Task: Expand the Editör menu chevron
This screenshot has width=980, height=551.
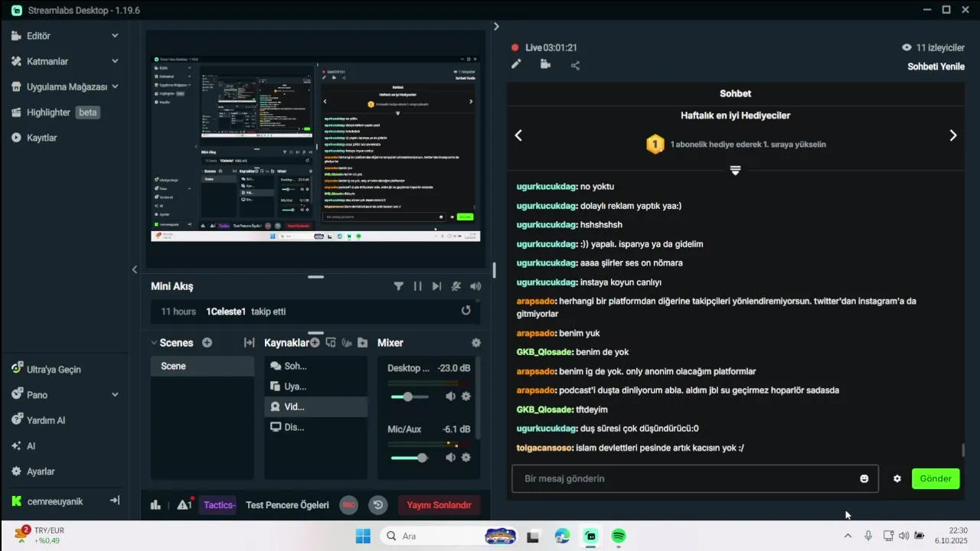Action: click(115, 36)
